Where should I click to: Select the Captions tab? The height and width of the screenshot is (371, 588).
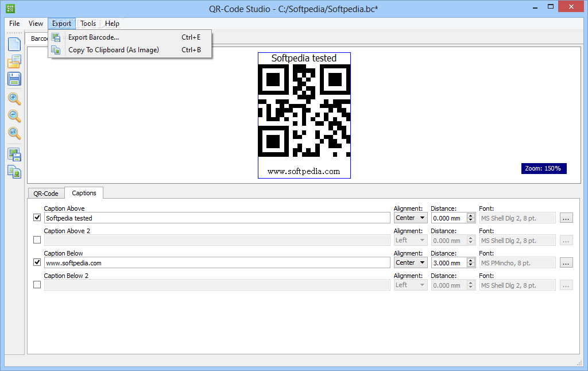tap(84, 193)
